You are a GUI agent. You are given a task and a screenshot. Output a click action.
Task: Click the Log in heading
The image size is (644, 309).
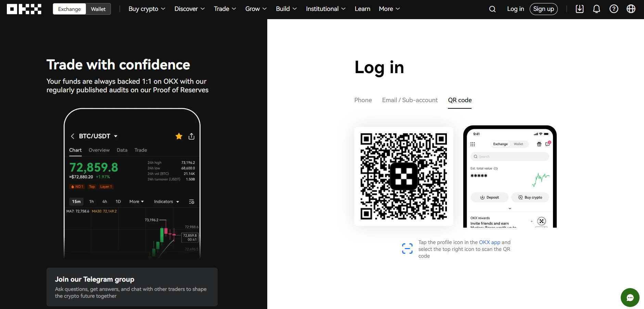379,67
